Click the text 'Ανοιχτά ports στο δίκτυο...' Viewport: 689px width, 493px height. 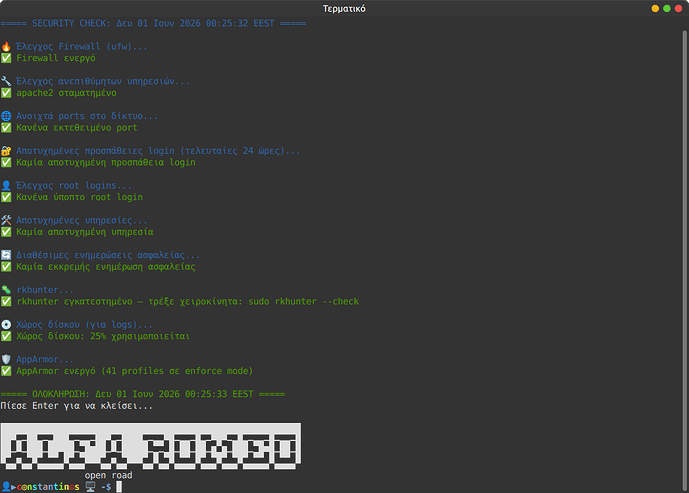[87, 116]
